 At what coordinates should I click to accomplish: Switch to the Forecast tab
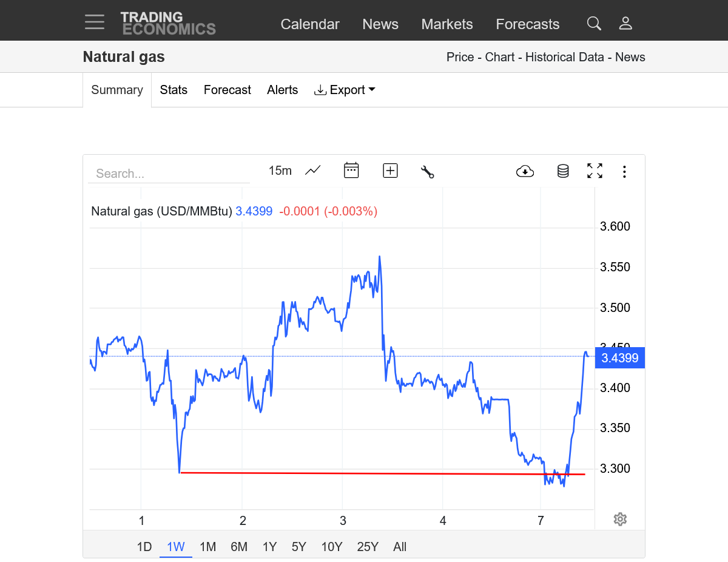(227, 90)
